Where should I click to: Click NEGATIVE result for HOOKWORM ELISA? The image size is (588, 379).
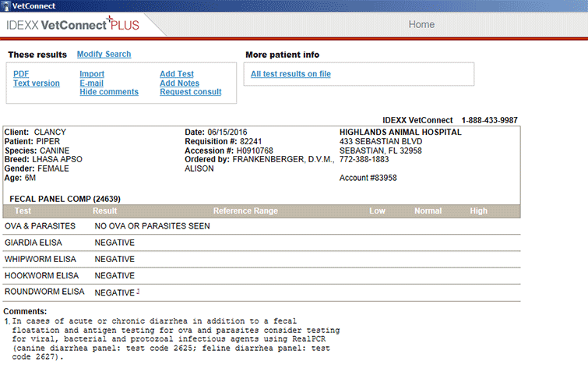114,276
